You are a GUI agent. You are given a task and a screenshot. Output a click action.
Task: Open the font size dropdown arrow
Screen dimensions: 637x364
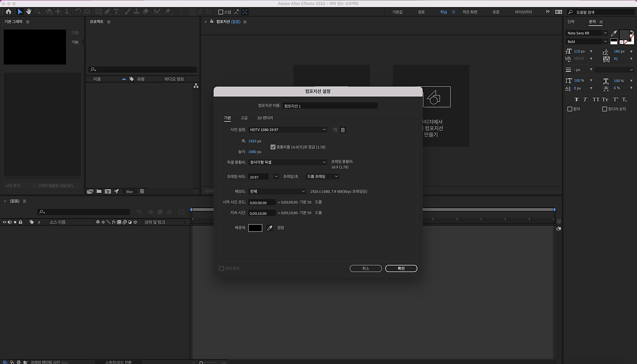(x=591, y=51)
